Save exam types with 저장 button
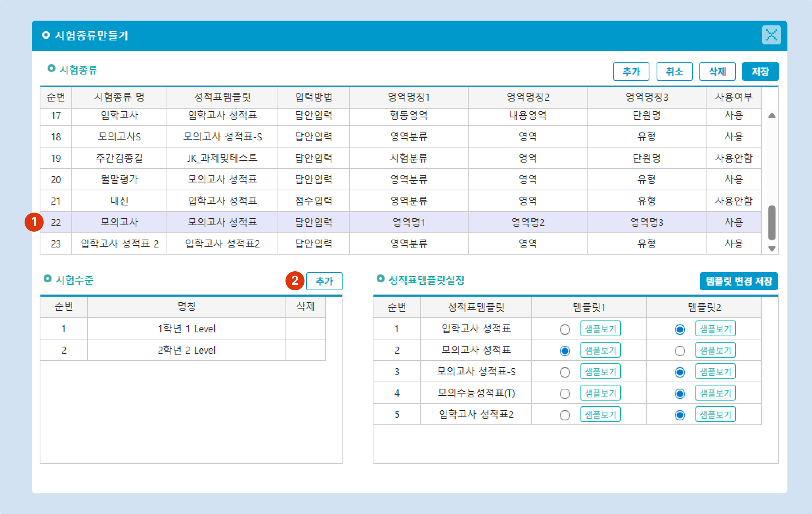812x514 pixels. (760, 72)
